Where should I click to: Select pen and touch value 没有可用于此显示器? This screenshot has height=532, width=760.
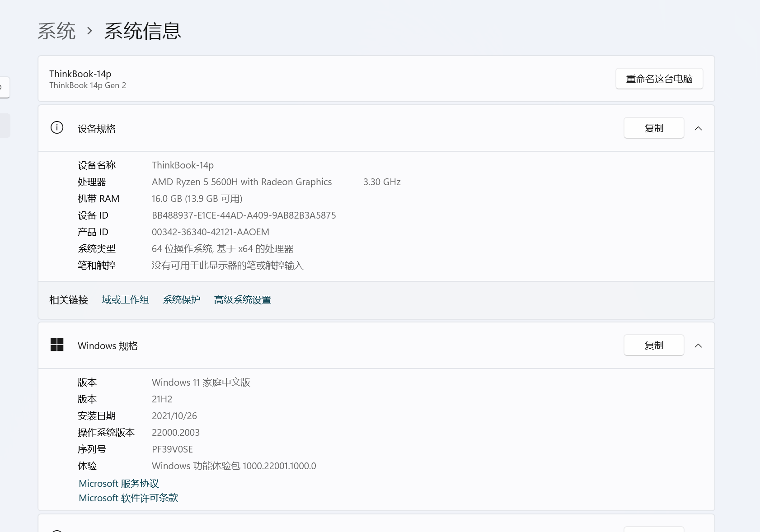228,266
